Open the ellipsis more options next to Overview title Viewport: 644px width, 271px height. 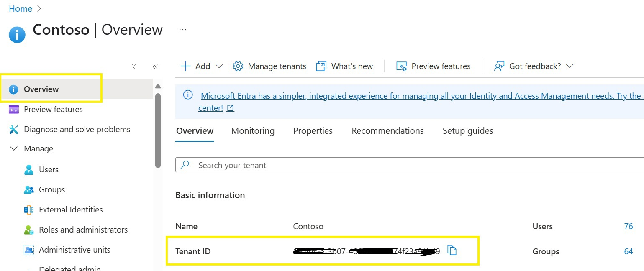(x=183, y=30)
